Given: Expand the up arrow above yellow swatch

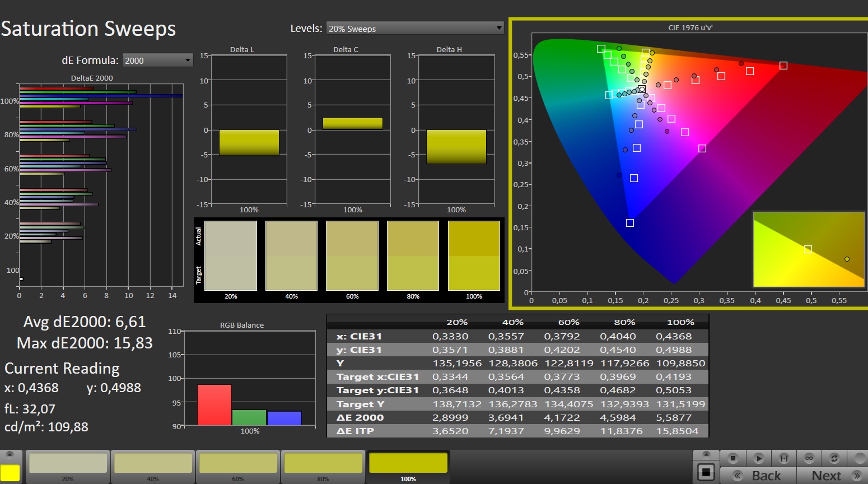Looking at the screenshot, I should (x=10, y=454).
